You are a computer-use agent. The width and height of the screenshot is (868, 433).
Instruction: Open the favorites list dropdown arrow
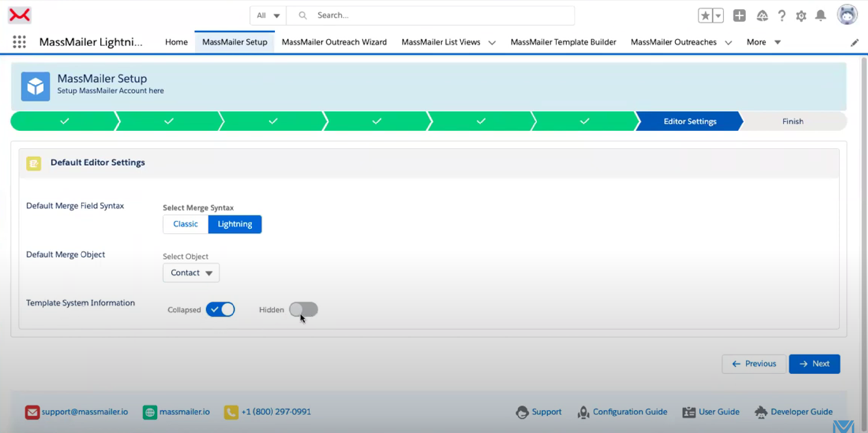point(718,15)
